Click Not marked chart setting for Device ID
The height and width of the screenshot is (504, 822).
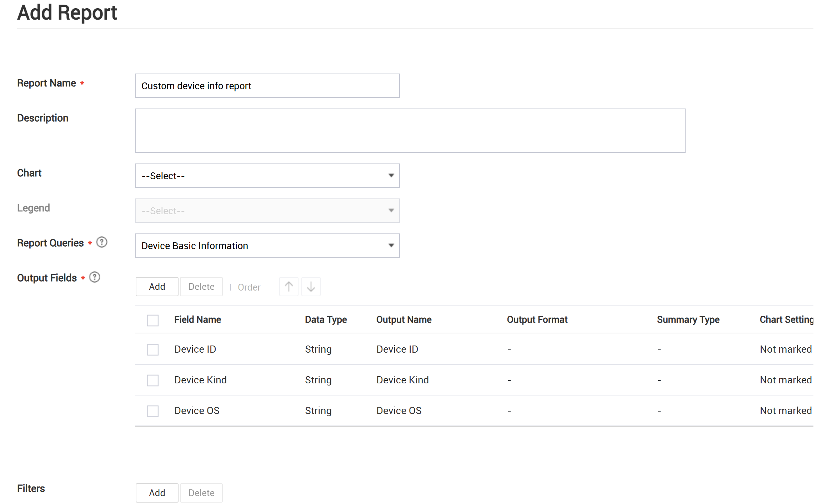(786, 349)
